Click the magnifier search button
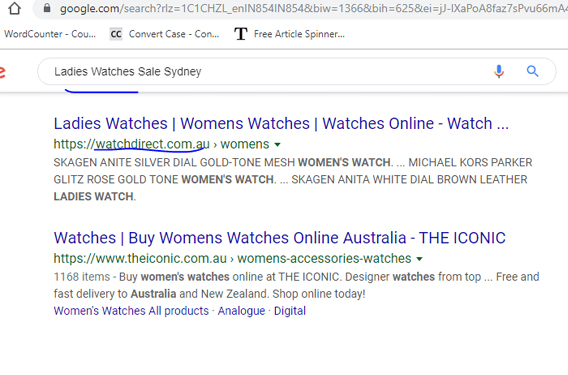Image resolution: width=568 pixels, height=375 pixels. tap(532, 71)
